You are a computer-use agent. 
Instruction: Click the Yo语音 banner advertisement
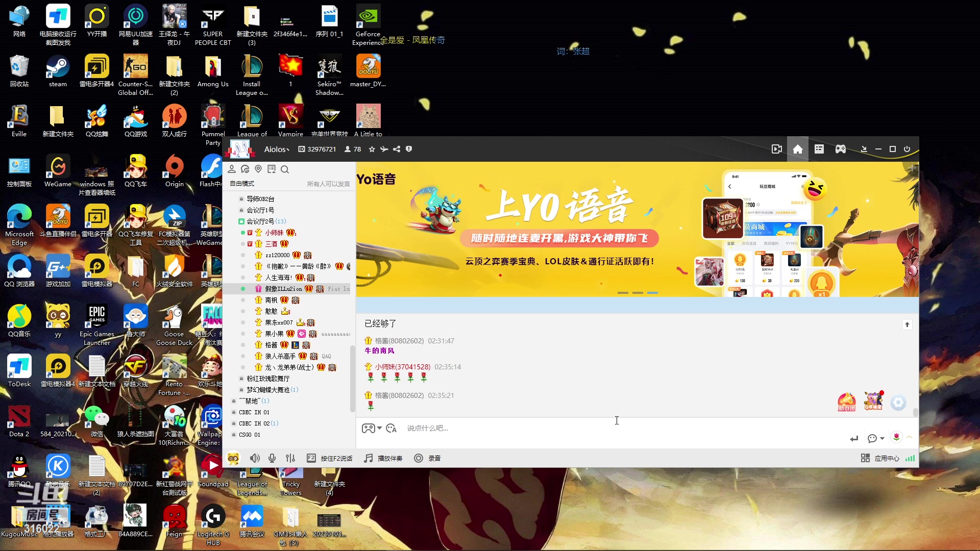point(637,229)
